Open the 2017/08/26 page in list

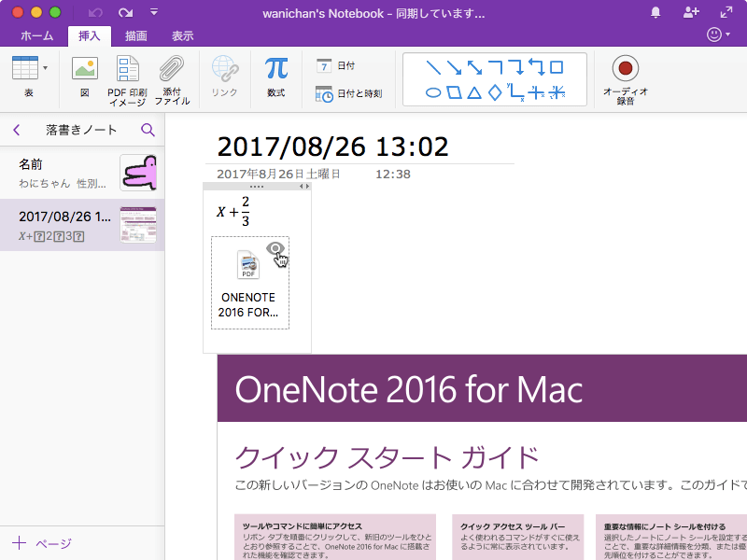82,225
